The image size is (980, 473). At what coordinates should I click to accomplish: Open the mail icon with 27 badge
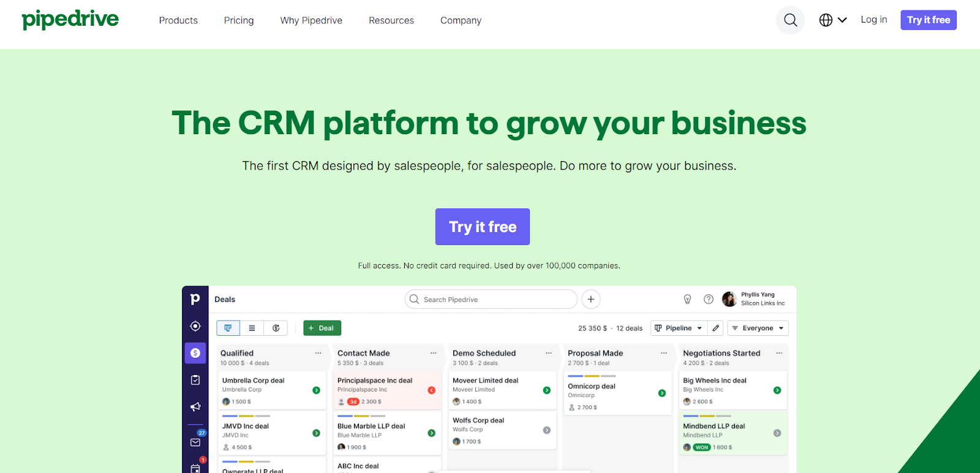(195, 442)
